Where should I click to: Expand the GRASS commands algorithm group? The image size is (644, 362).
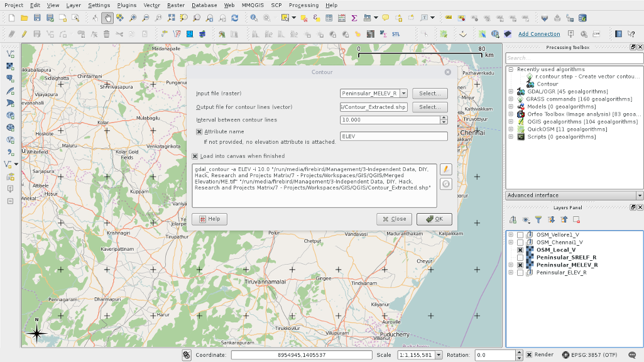(511, 99)
